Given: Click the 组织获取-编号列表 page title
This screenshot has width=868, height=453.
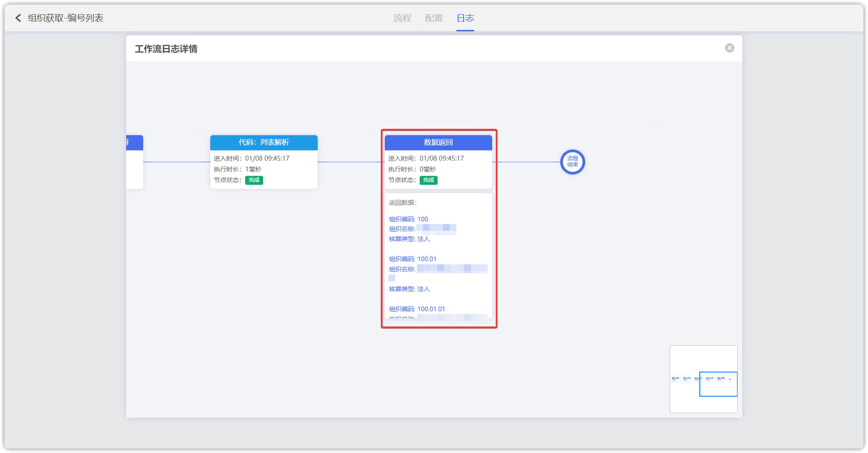Looking at the screenshot, I should coord(66,18).
